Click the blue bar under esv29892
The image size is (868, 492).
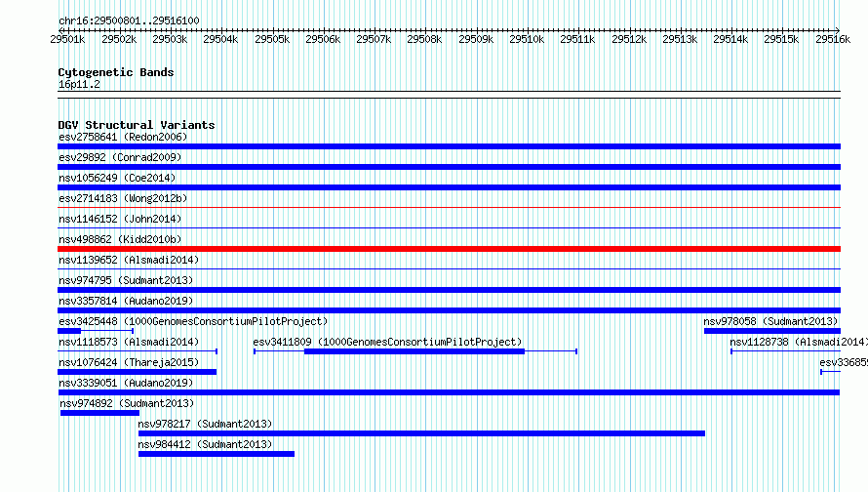449,167
